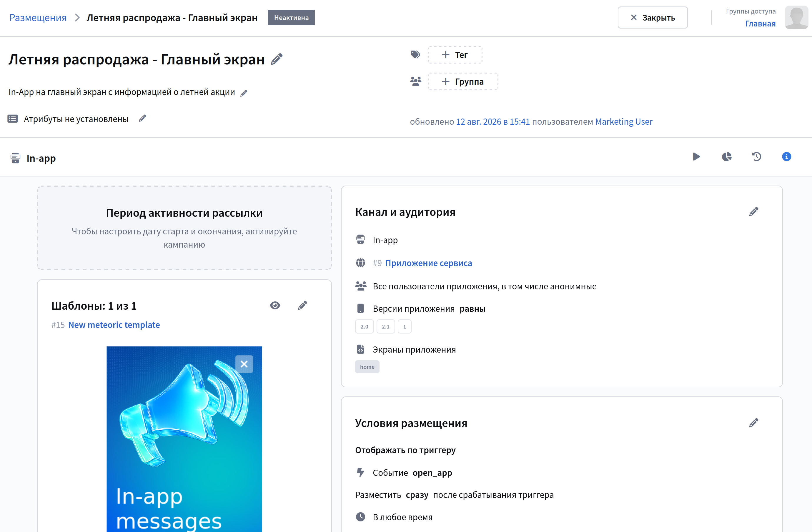Start the campaign with the play icon
The width and height of the screenshot is (812, 532).
[696, 156]
